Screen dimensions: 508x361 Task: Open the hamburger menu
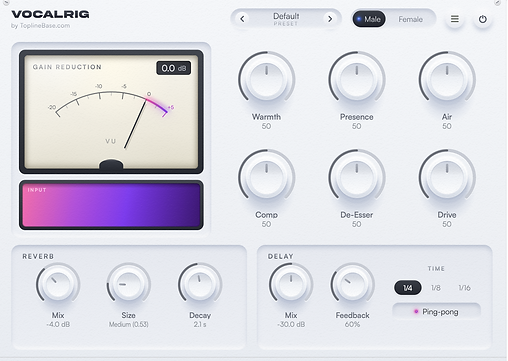click(x=455, y=19)
